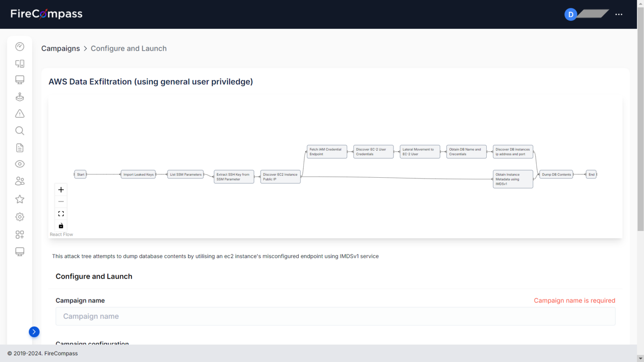644x362 pixels.
Task: Expand the sidebar with the blue arrow
Action: coord(34,332)
